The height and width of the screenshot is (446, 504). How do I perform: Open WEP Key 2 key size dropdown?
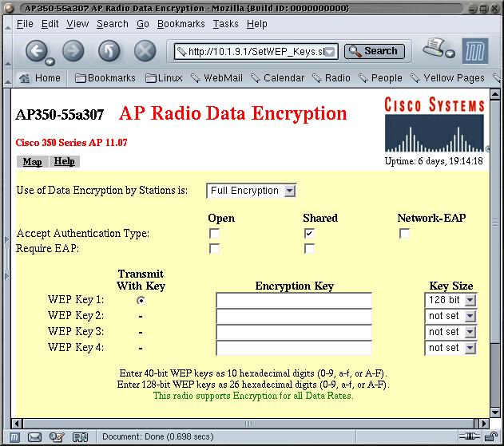[x=450, y=316]
